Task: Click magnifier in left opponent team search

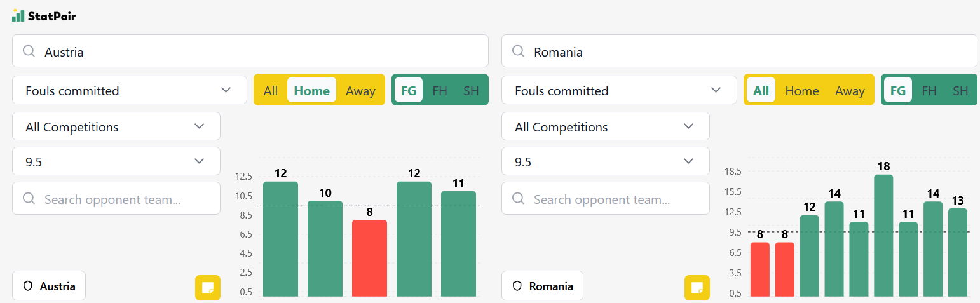Action: pos(29,199)
